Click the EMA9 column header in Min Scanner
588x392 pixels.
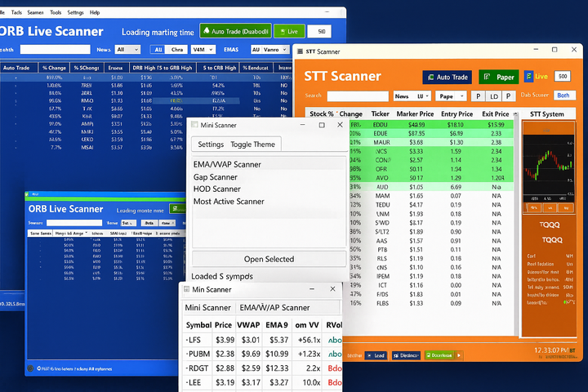pyautogui.click(x=277, y=325)
